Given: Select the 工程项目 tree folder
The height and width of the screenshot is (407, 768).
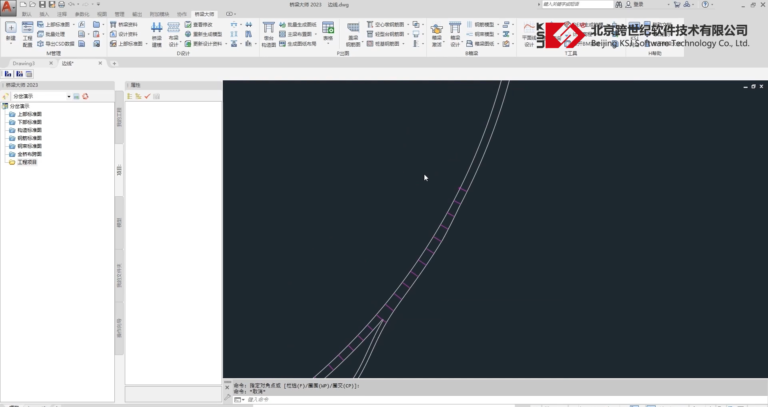Looking at the screenshot, I should click(24, 162).
